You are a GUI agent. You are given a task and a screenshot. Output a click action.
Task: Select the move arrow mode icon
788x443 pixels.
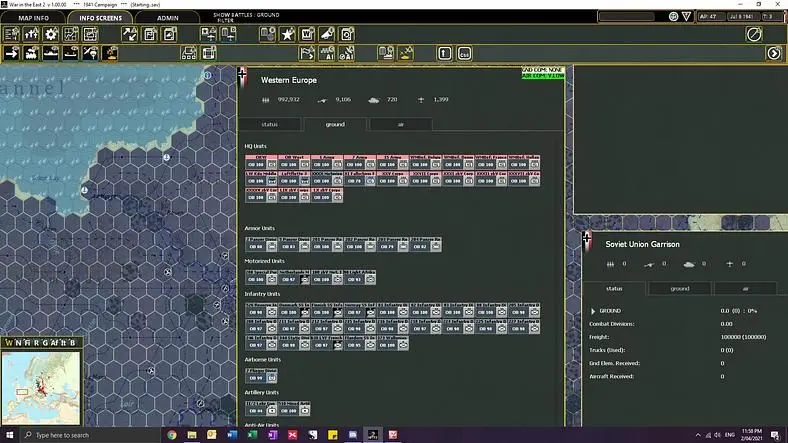coord(11,53)
